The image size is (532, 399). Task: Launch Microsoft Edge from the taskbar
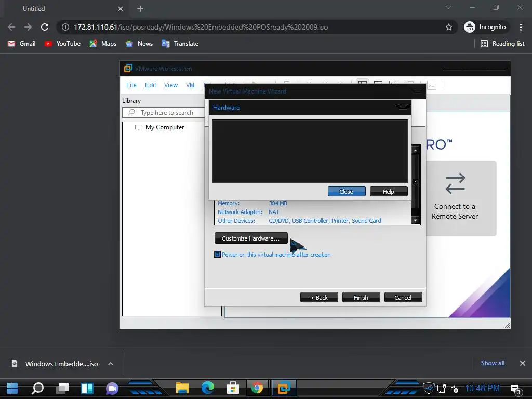point(208,388)
